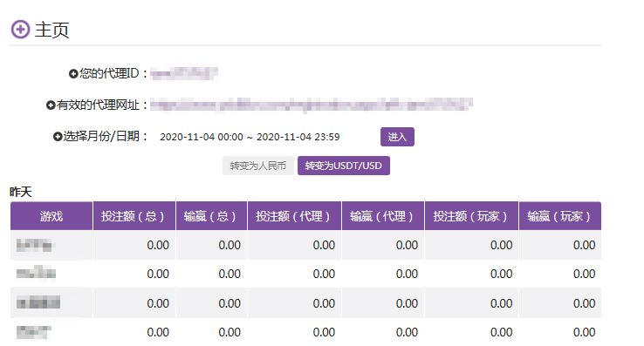The image size is (644, 346).
Task: Click third row's 投注额（代理） value 0.00
Action: (324, 303)
